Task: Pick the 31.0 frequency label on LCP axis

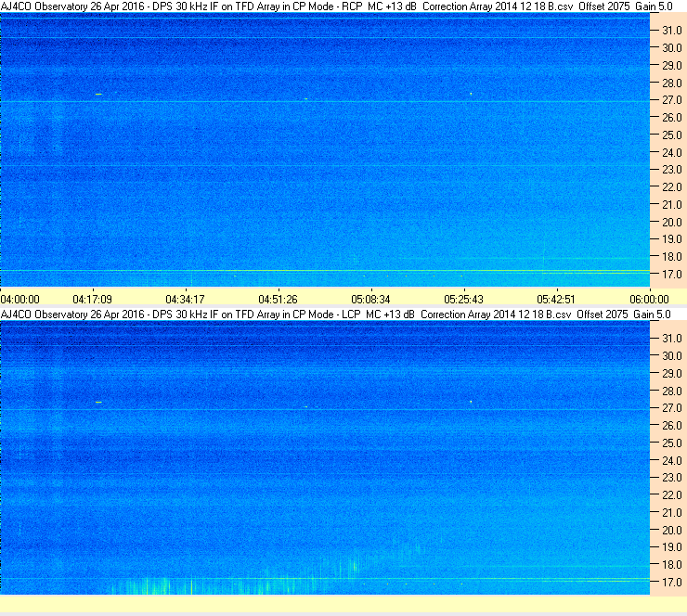Action: pyautogui.click(x=672, y=339)
